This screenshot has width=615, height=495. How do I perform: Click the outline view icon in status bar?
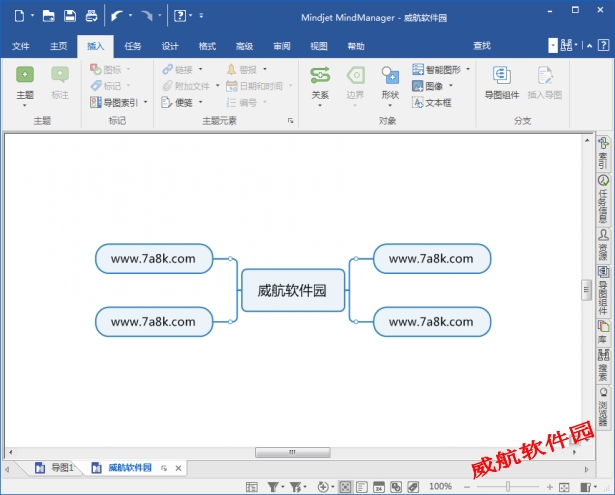coord(362,487)
